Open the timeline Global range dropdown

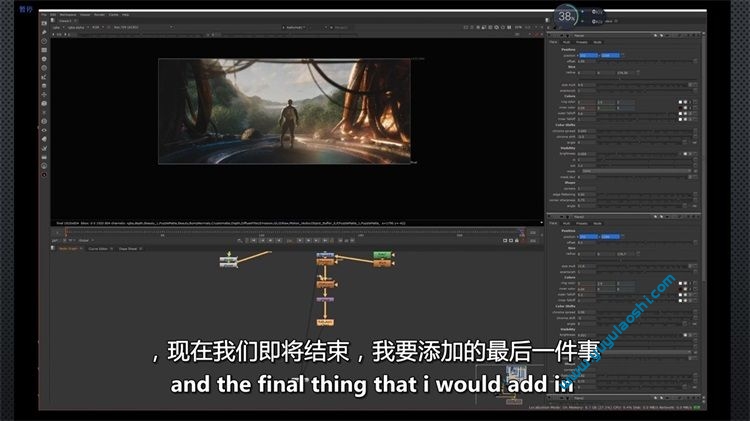click(x=86, y=240)
